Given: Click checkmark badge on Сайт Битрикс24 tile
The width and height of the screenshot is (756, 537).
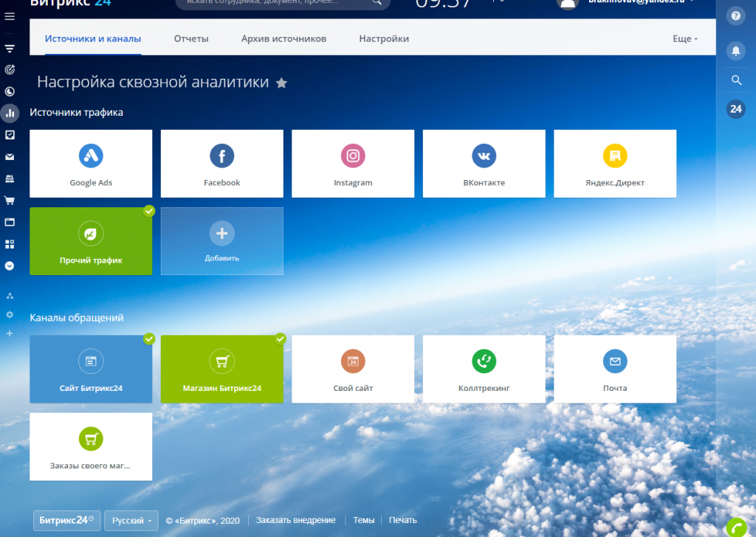Looking at the screenshot, I should coord(149,339).
